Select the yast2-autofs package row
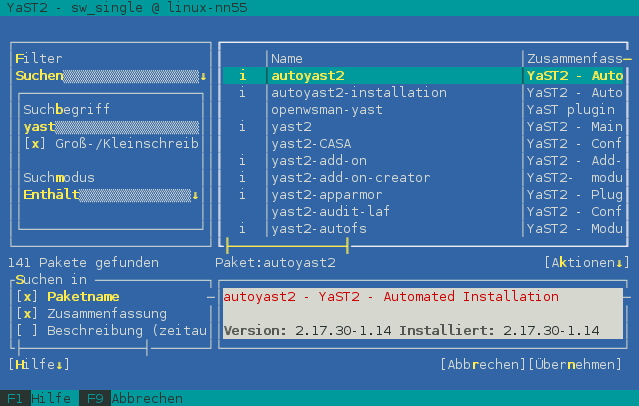 pyautogui.click(x=423, y=229)
